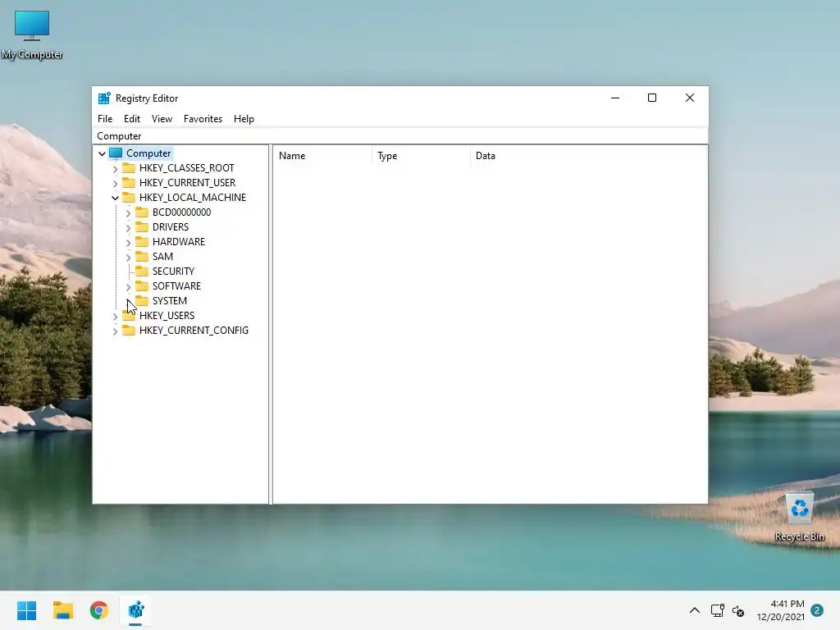Select the HKEY_CLASSES_ROOT key
Screen dimensions: 840x630
click(186, 167)
